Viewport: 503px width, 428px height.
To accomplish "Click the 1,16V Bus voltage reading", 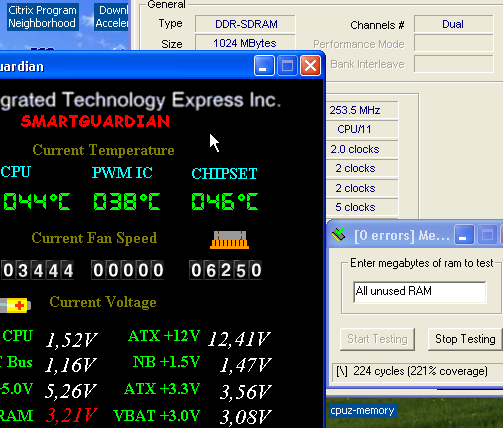I will point(71,365).
